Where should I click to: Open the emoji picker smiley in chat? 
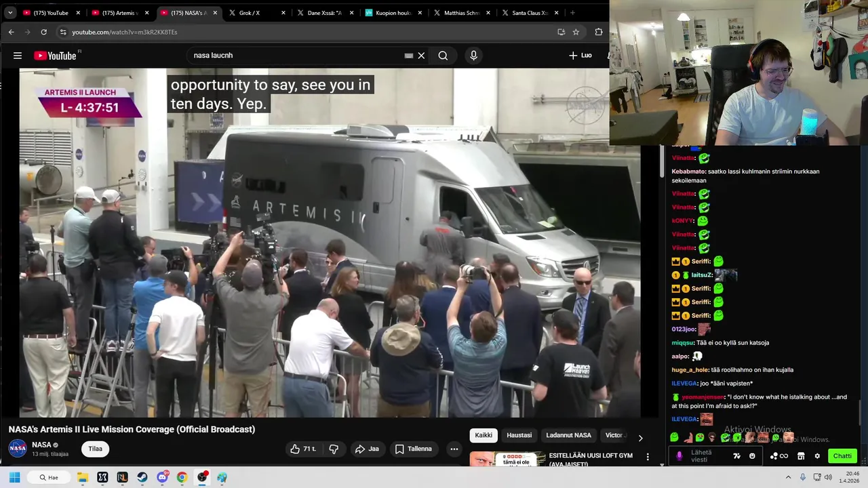coord(752,456)
